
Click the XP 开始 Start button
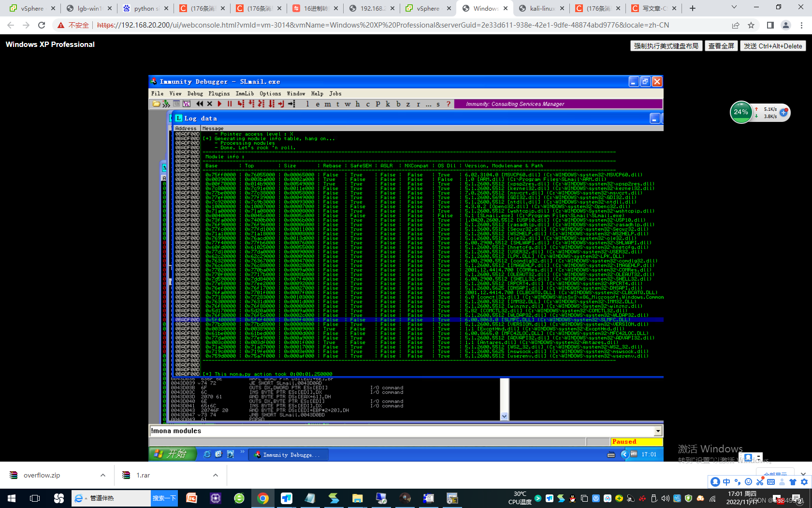173,454
